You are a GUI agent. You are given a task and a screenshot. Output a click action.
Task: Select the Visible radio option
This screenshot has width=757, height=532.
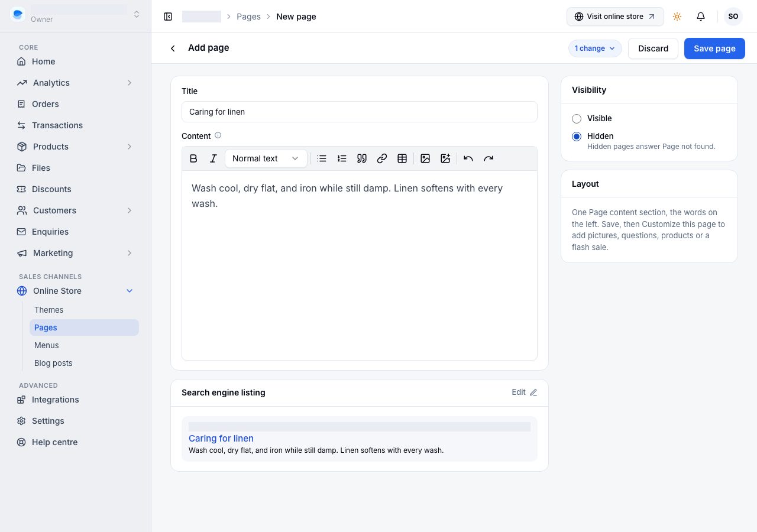click(577, 119)
